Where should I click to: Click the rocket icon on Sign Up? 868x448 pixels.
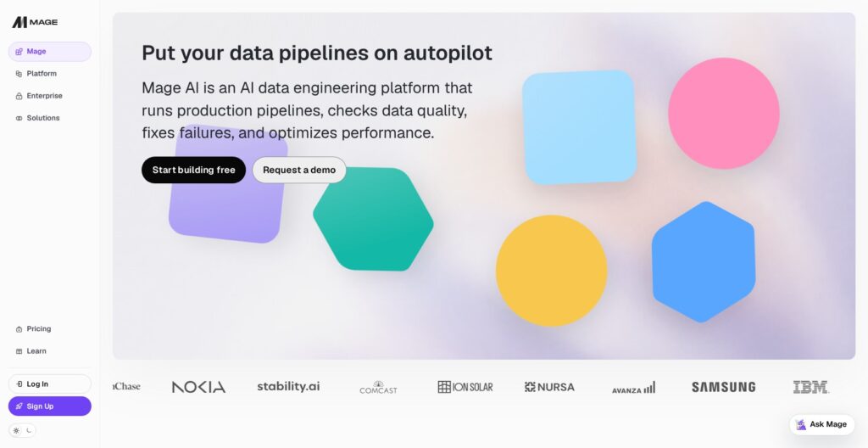point(19,406)
